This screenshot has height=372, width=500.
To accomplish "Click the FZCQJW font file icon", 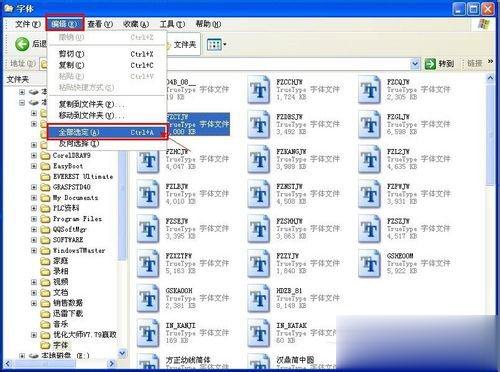I will [369, 90].
